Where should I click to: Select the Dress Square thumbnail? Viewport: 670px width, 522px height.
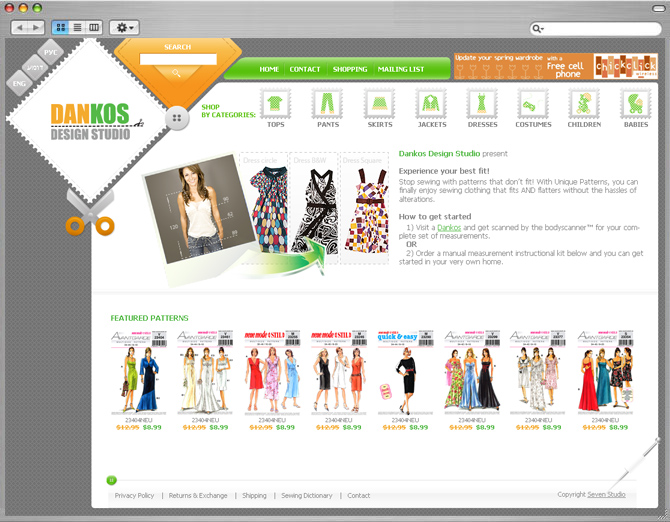click(364, 208)
